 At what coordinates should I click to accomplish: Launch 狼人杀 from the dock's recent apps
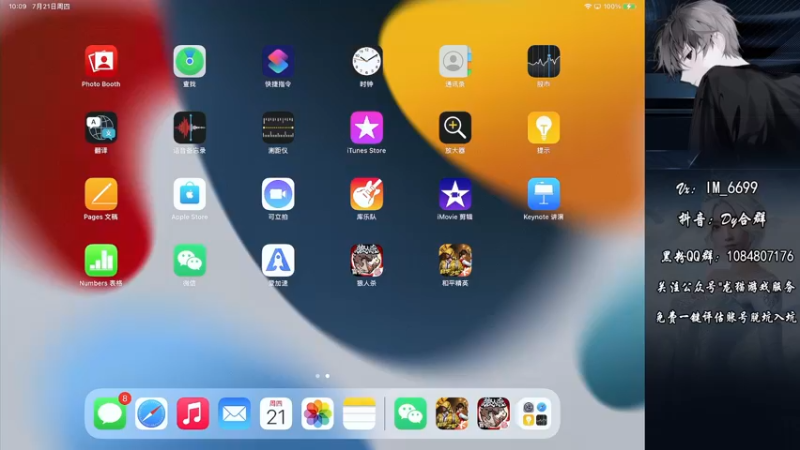coord(493,413)
